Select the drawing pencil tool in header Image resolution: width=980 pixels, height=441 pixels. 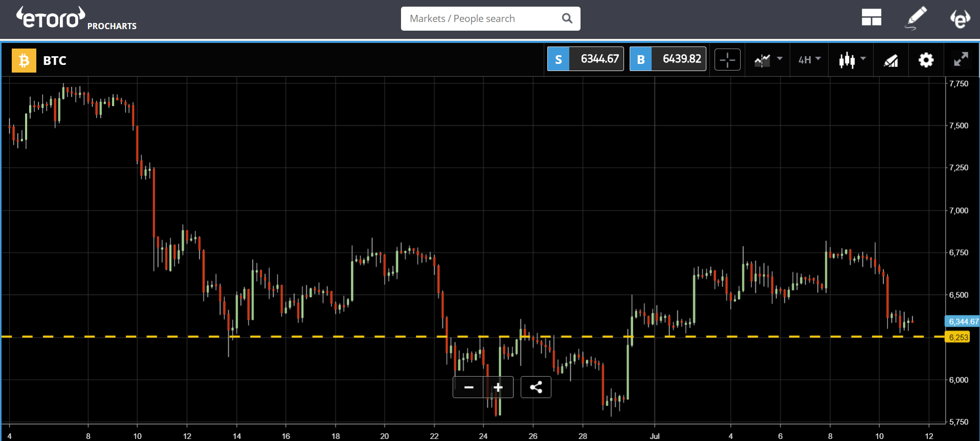pyautogui.click(x=916, y=18)
